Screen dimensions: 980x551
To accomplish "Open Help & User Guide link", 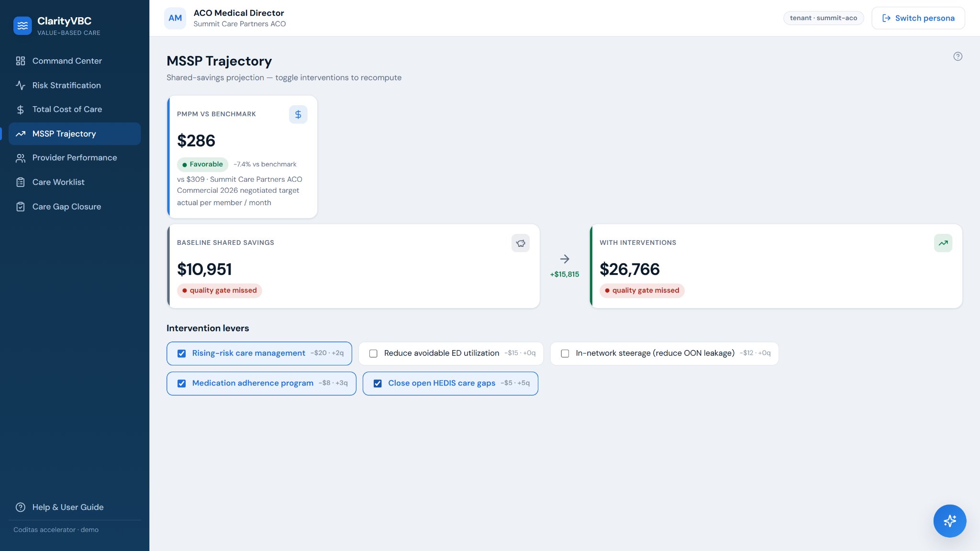I will pyautogui.click(x=75, y=507).
